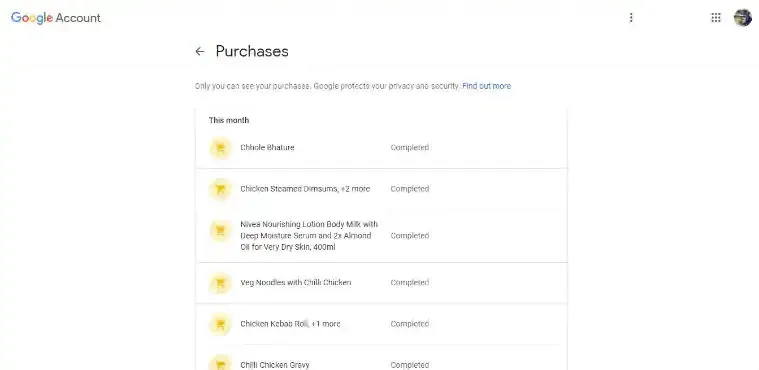The image size is (759, 370).
Task: Click the This month section heading
Action: [229, 120]
